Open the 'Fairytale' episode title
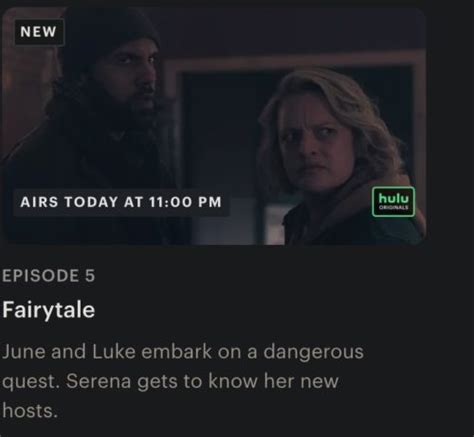Viewport: 474px width, 437px height. (x=49, y=310)
